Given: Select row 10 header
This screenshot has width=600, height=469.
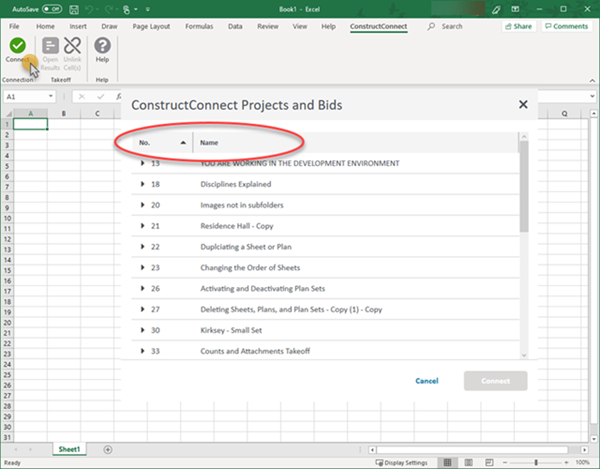Looking at the screenshot, I should 7,218.
